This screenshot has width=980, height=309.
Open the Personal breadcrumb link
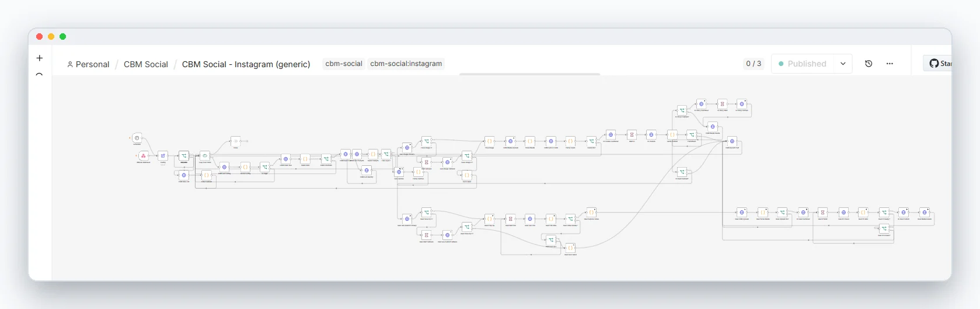point(88,64)
